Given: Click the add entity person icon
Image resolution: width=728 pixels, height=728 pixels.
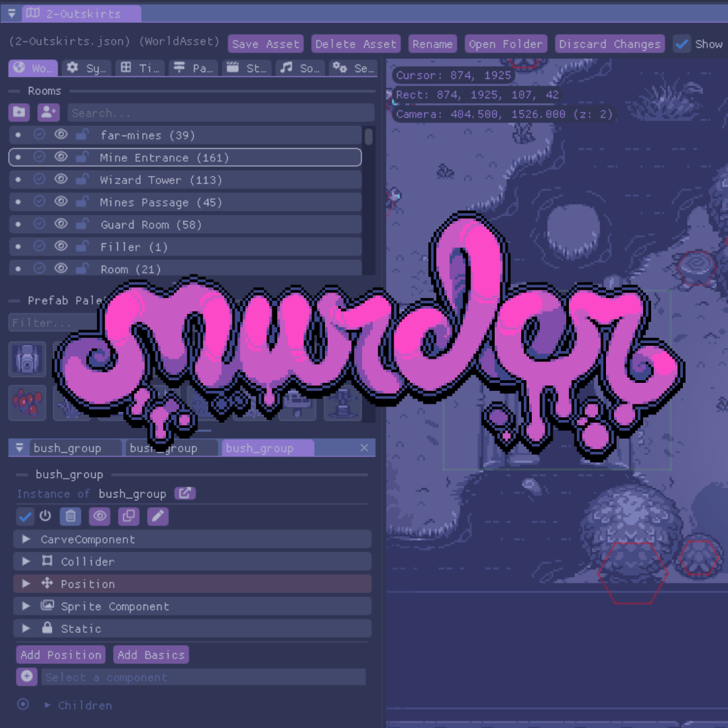Looking at the screenshot, I should point(49,113).
